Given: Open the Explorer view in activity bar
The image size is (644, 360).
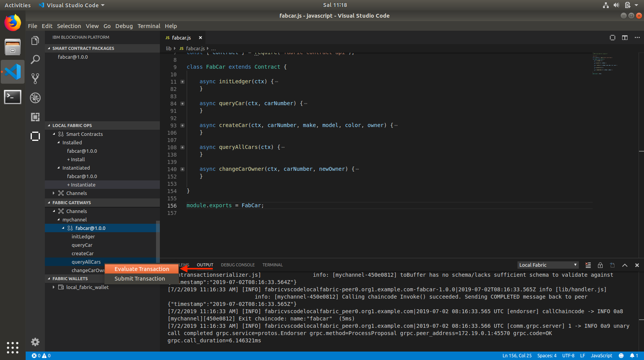Looking at the screenshot, I should click(x=35, y=41).
